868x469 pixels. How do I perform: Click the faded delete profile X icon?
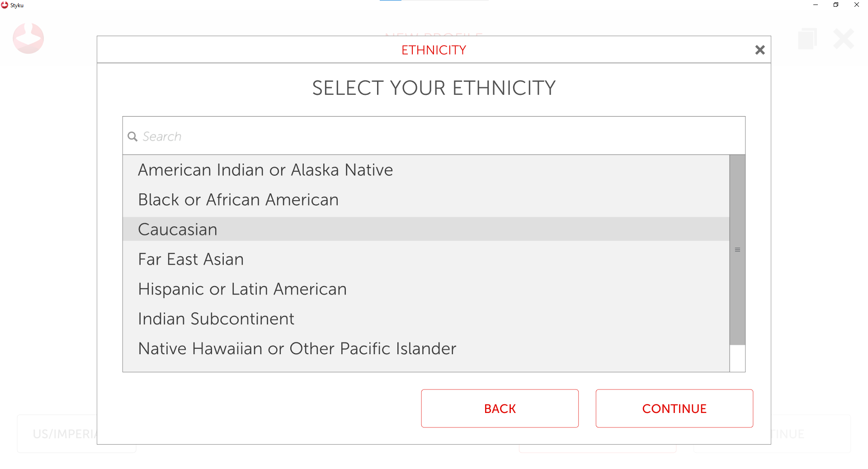(843, 38)
